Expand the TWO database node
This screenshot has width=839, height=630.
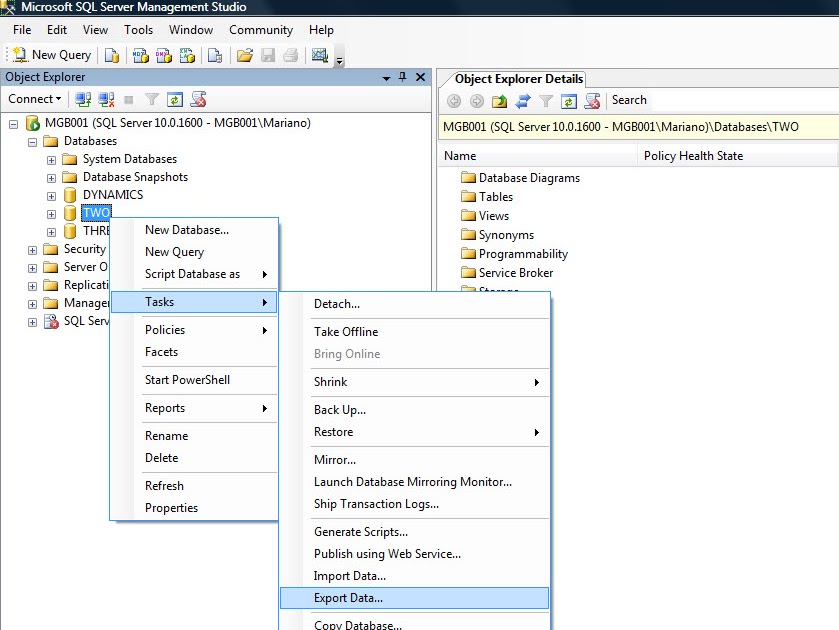pyautogui.click(x=51, y=214)
